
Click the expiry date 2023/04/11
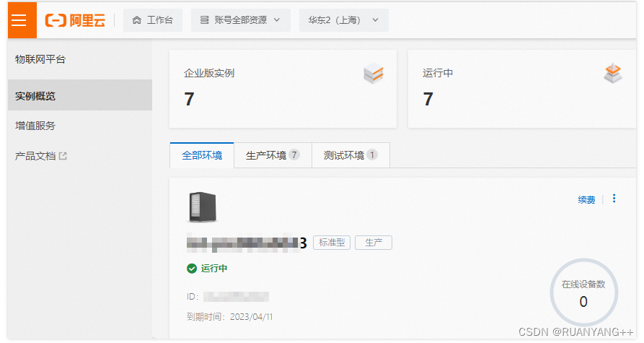click(x=252, y=317)
